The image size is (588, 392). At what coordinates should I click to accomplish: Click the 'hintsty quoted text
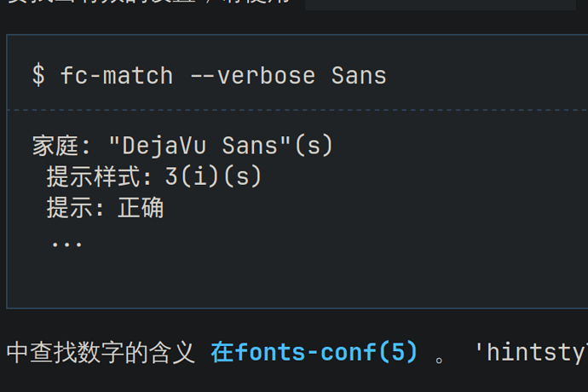[532, 352]
